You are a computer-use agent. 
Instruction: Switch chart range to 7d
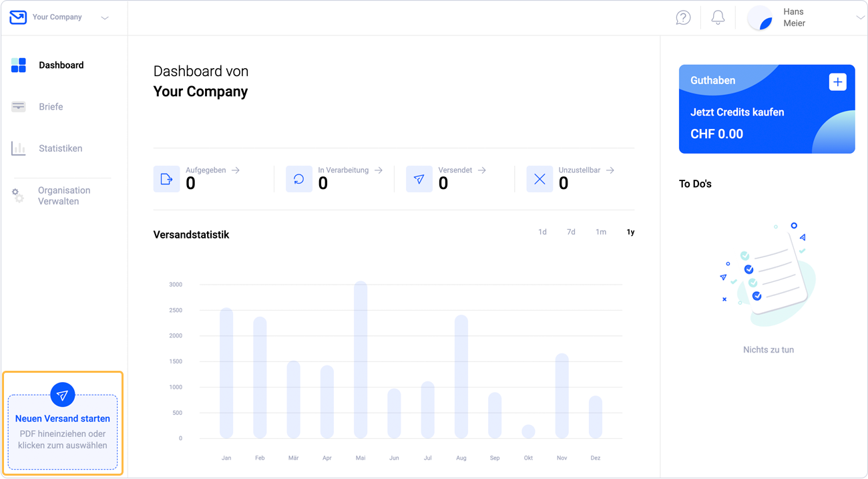(571, 232)
